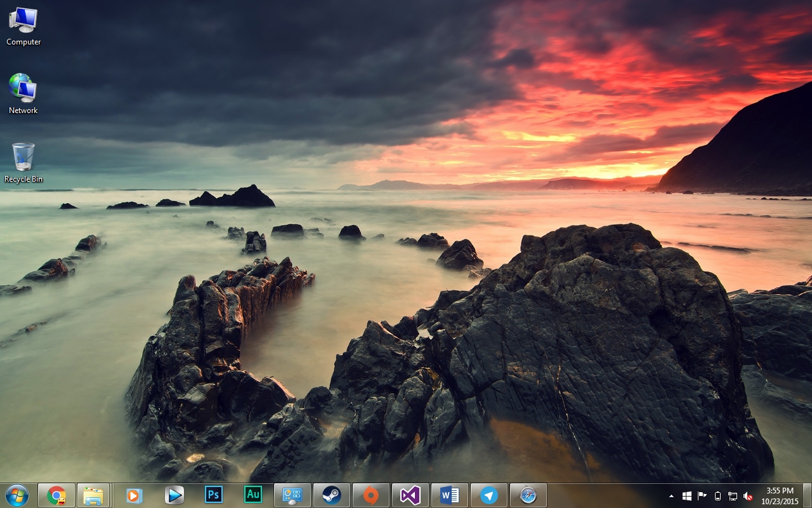Viewport: 812px width, 508px height.
Task: Open the Windows Start menu orb
Action: (16, 495)
